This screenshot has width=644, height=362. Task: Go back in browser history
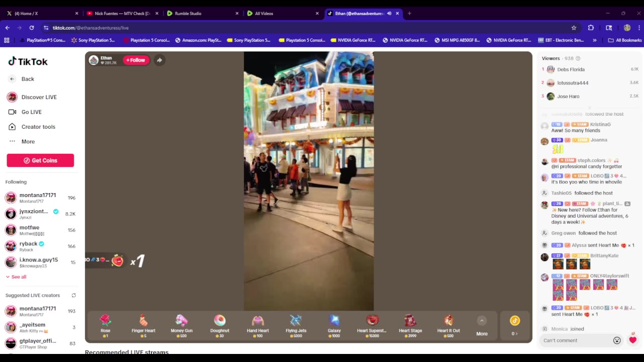(x=8, y=28)
